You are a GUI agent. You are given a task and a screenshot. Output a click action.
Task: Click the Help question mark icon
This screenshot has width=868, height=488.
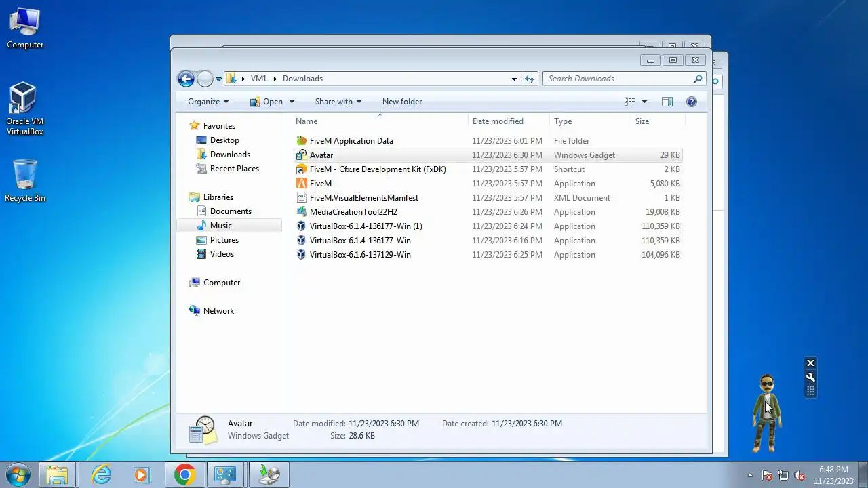692,102
